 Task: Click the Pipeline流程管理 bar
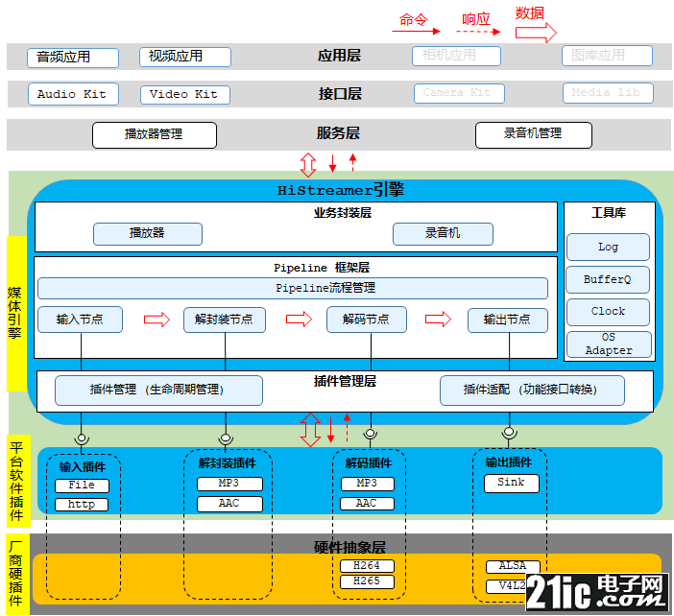click(293, 288)
